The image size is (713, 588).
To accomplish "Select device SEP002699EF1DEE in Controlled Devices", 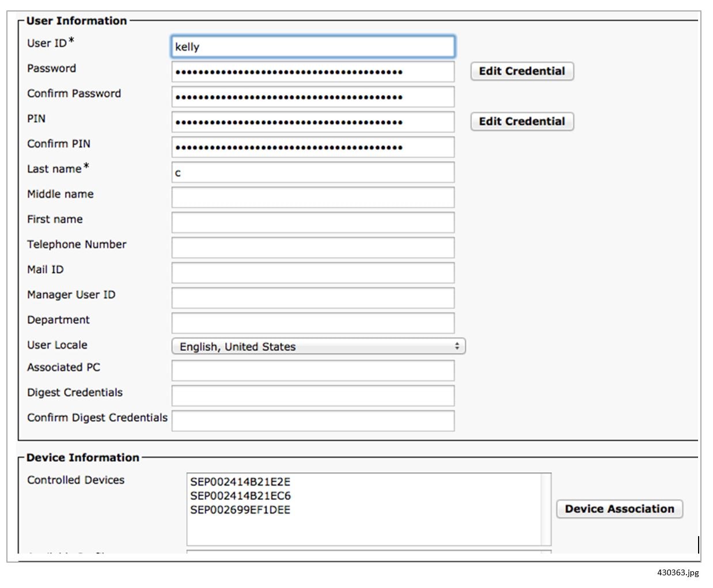I will coord(239,510).
